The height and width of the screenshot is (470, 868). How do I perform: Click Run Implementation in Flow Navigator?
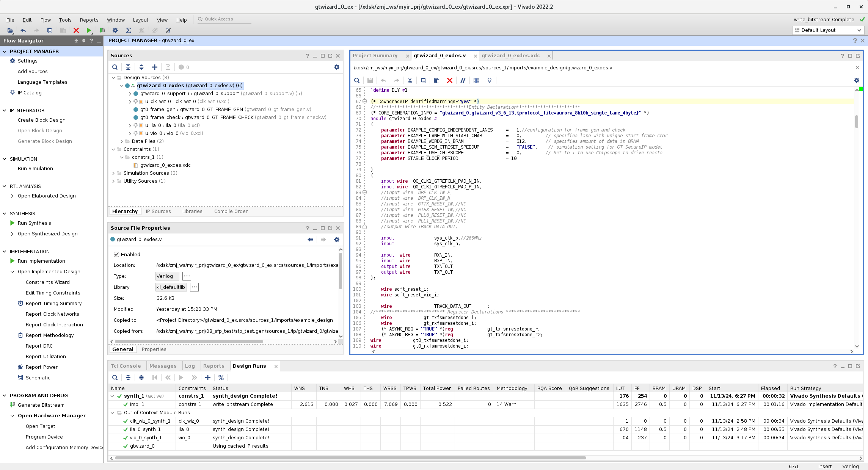tap(41, 261)
